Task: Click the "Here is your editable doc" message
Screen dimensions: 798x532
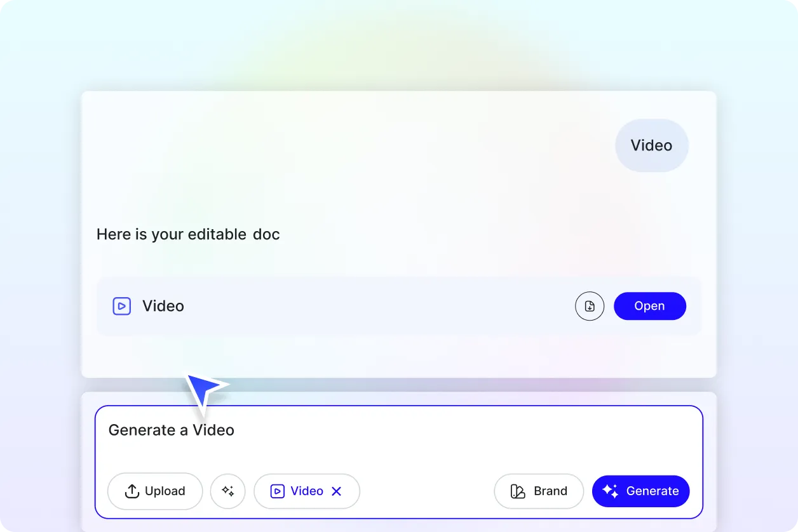Action: 188,234
